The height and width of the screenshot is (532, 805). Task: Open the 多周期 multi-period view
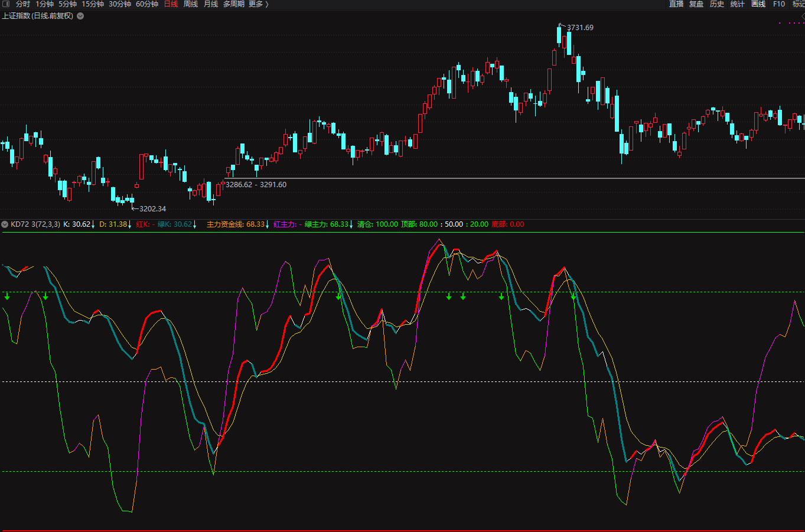(233, 4)
